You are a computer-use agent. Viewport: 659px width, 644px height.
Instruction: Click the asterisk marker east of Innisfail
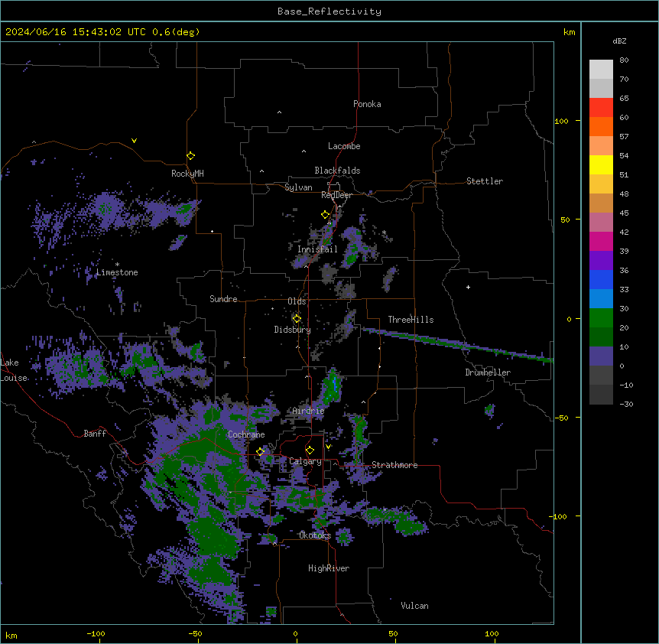[x=384, y=233]
